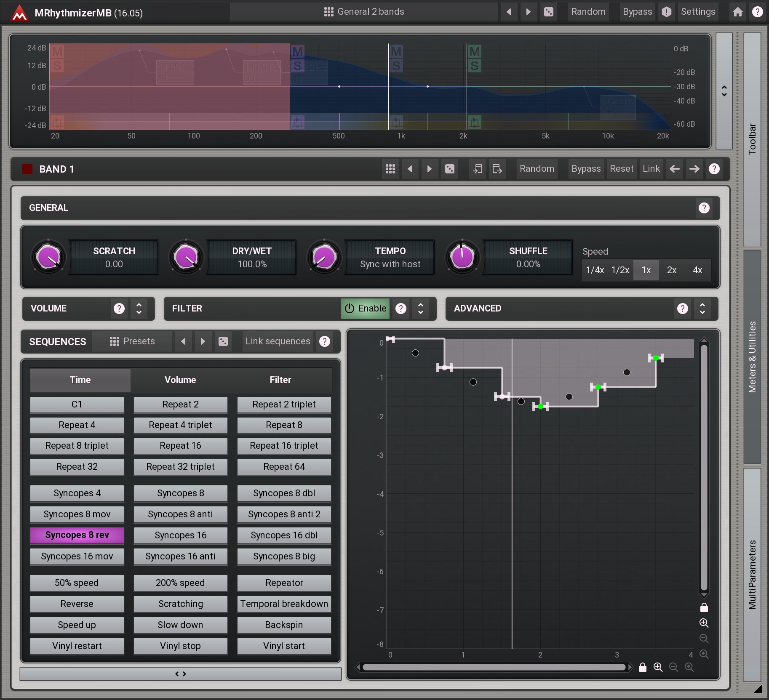Click the sequences random dice icon
The width and height of the screenshot is (769, 700).
pos(223,341)
